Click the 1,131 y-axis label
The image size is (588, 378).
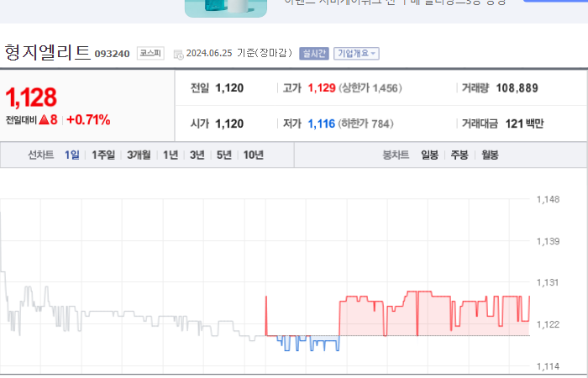coord(548,283)
